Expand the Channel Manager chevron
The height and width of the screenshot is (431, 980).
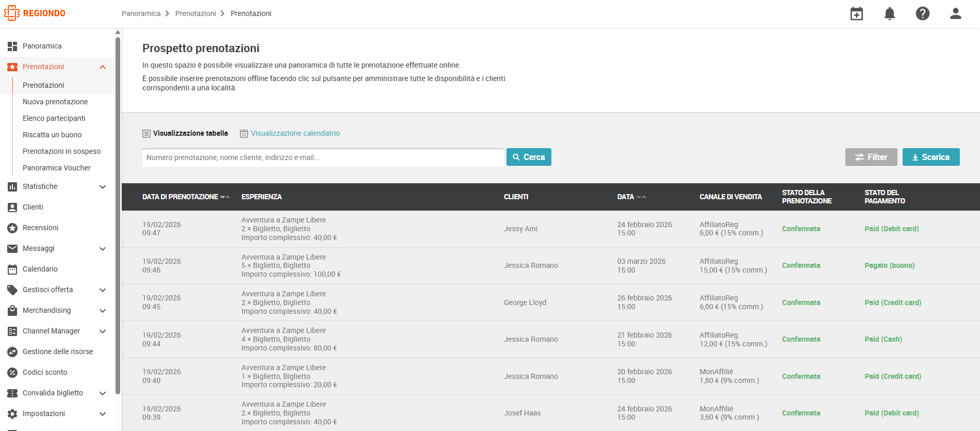coord(103,331)
